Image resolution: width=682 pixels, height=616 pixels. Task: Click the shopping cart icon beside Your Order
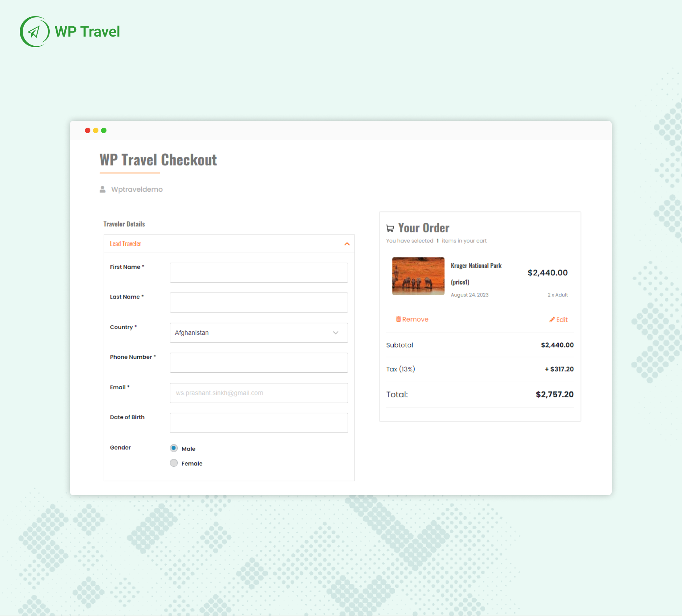[390, 228]
